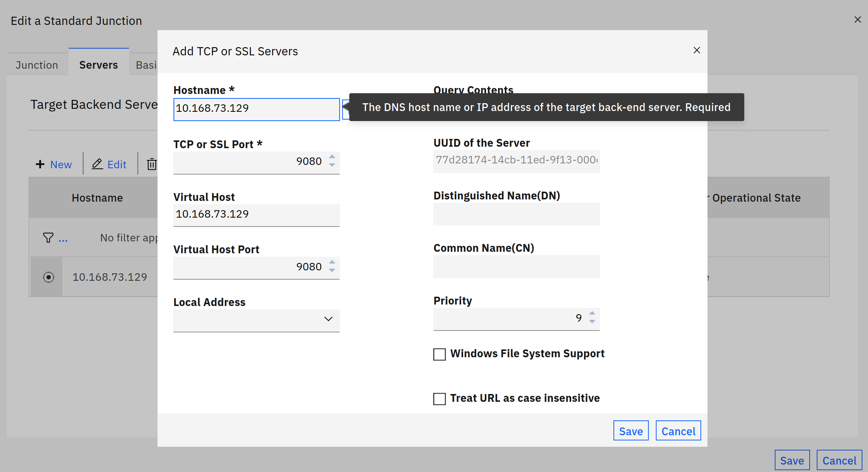Screen dimensions: 868x472
Task: Click into the Hostname input field
Action: [256, 109]
